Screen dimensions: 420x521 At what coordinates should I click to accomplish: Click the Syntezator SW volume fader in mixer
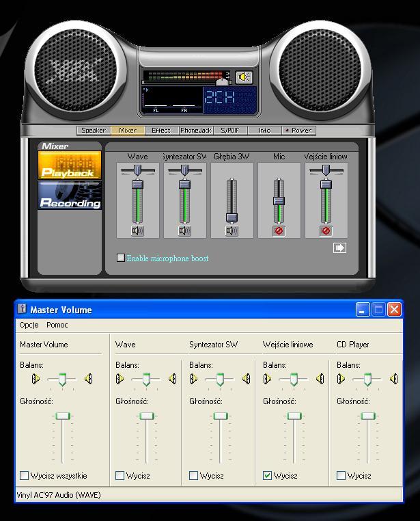[x=184, y=185]
